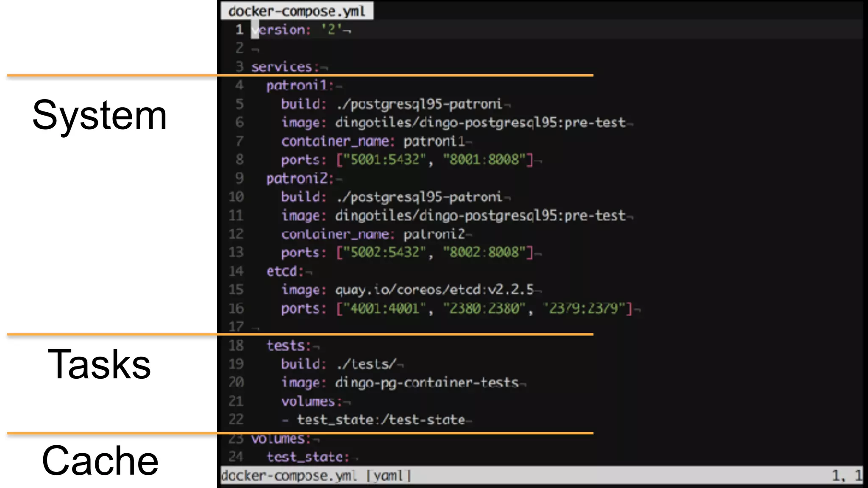The height and width of the screenshot is (488, 868).
Task: Click './postgresql95-patroni' on line 5
Action: pos(419,104)
